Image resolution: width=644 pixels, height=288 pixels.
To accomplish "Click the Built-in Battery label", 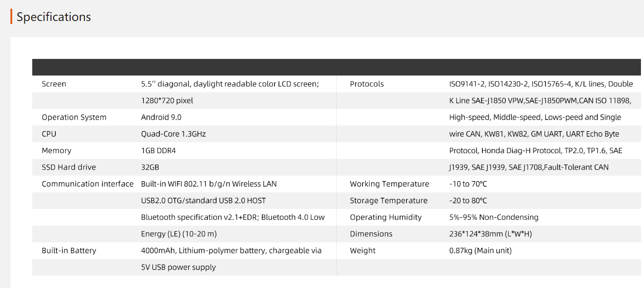I will pyautogui.click(x=69, y=250).
